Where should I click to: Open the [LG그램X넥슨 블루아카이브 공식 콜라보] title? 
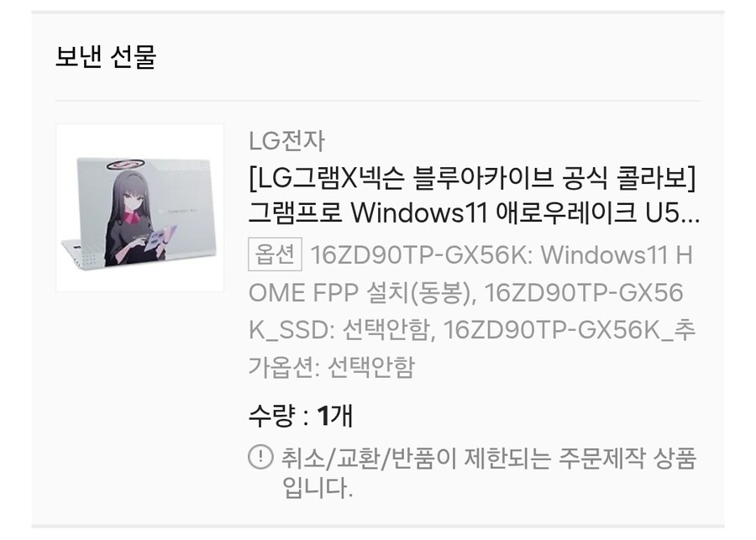coord(474,178)
